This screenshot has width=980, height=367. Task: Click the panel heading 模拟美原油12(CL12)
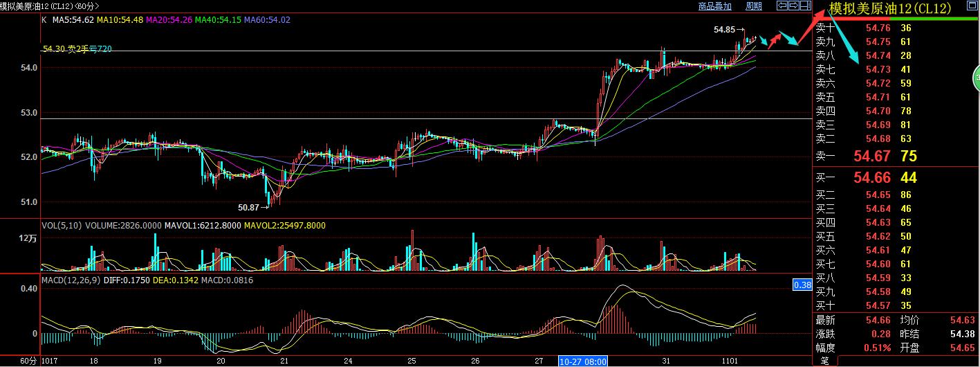tap(890, 8)
